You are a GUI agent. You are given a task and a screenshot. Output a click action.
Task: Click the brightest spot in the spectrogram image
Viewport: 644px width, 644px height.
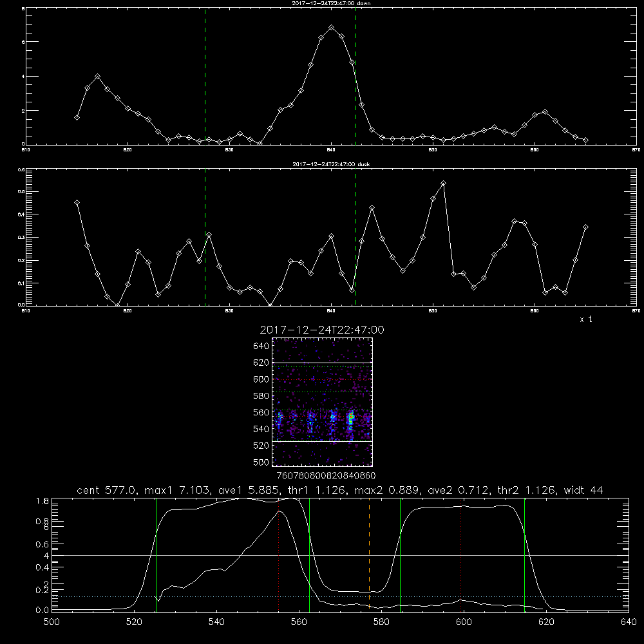point(351,418)
